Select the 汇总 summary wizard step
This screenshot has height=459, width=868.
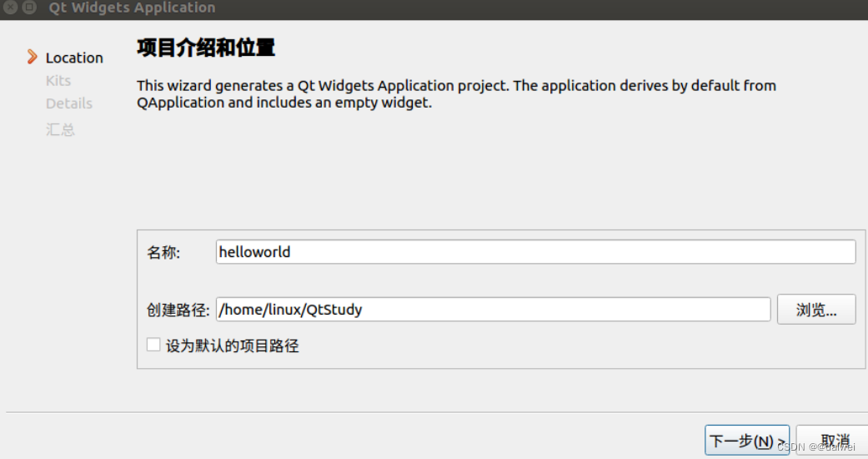60,129
